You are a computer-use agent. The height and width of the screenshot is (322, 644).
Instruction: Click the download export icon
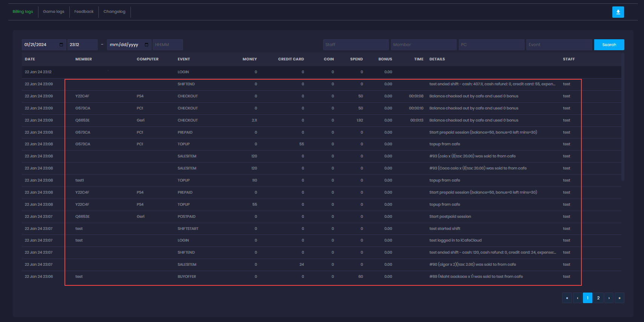[x=618, y=12]
